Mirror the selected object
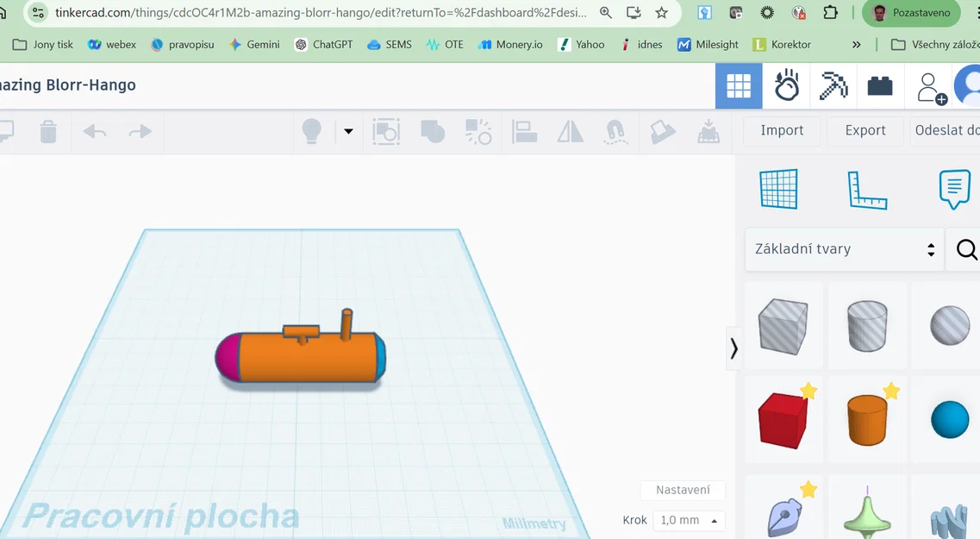 pos(570,132)
